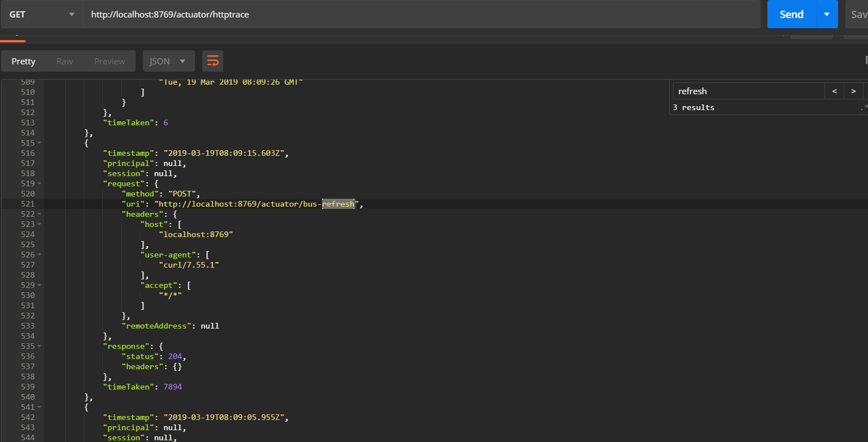The image size is (868, 442).
Task: Click the "refresh" search box
Action: [x=748, y=91]
